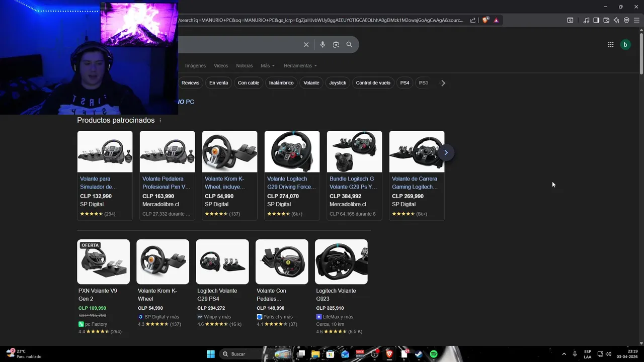
Task: Open the Google account avatar 'b'
Action: pos(625,45)
